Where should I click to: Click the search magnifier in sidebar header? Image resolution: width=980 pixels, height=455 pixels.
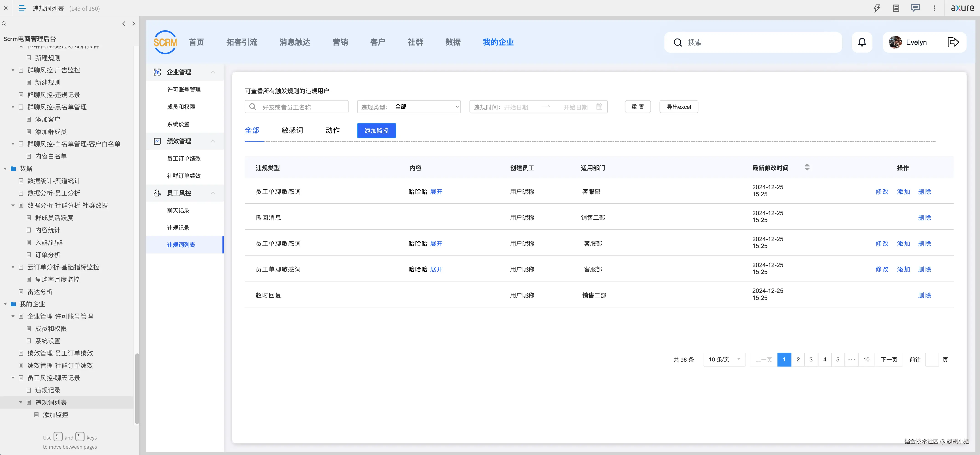click(x=4, y=24)
